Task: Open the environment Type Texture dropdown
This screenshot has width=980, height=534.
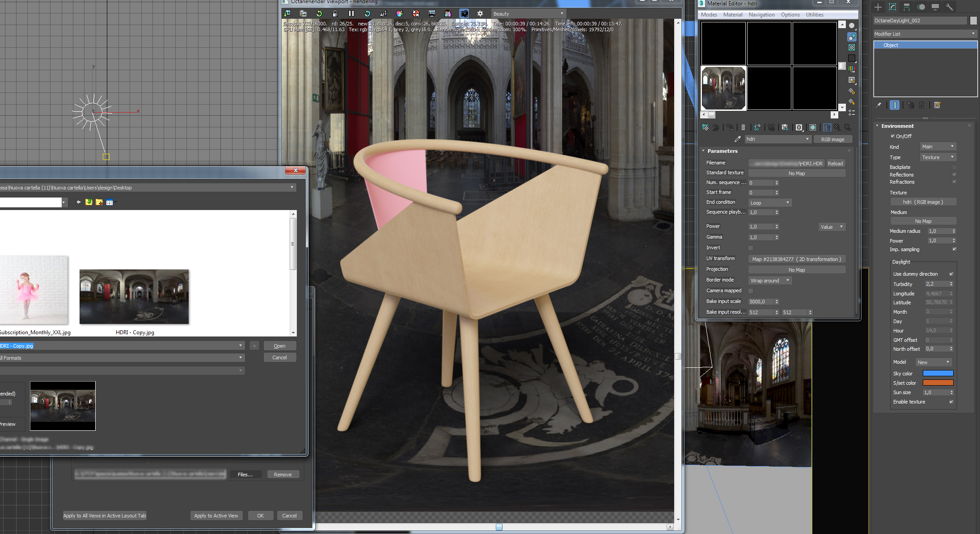Action: (x=938, y=157)
